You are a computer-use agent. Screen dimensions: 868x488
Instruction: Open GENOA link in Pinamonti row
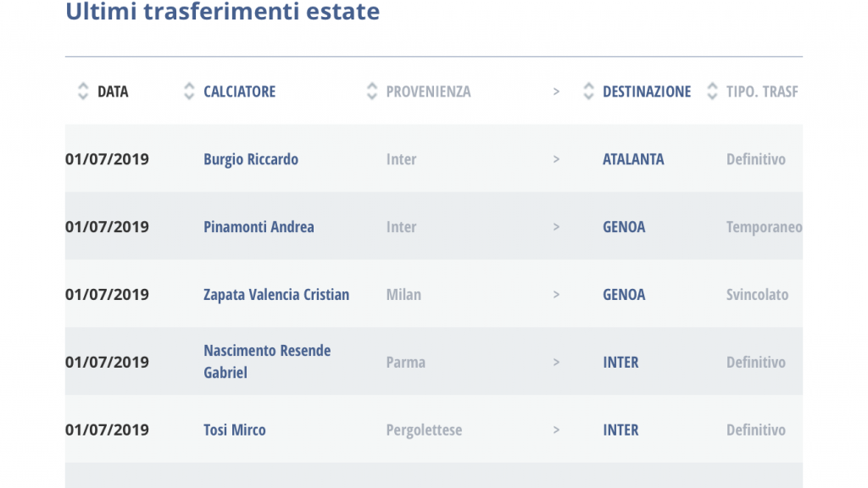624,227
